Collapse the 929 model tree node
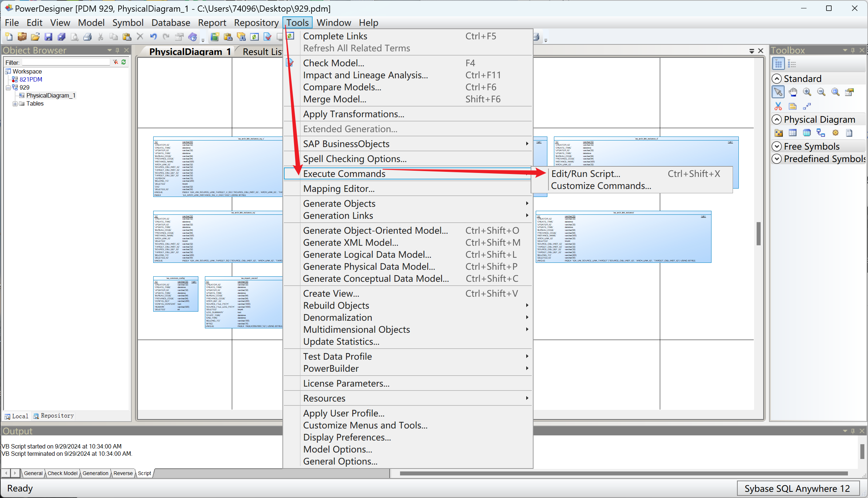This screenshot has width=868, height=498. [8, 88]
